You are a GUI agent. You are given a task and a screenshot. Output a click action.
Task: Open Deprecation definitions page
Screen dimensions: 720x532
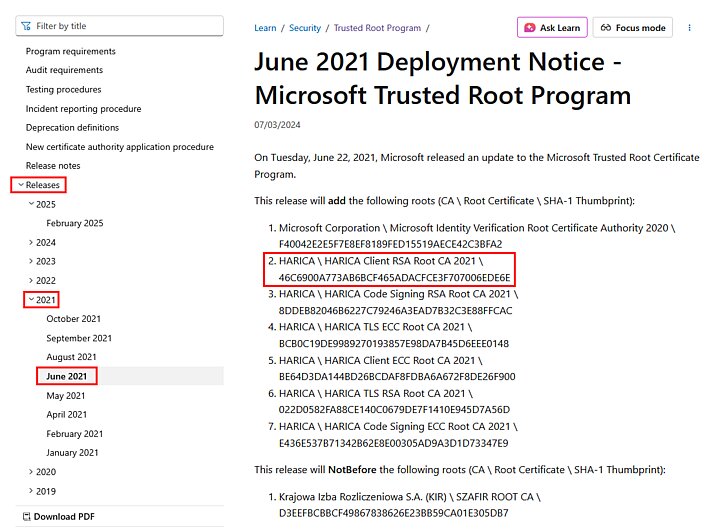pyautogui.click(x=72, y=127)
